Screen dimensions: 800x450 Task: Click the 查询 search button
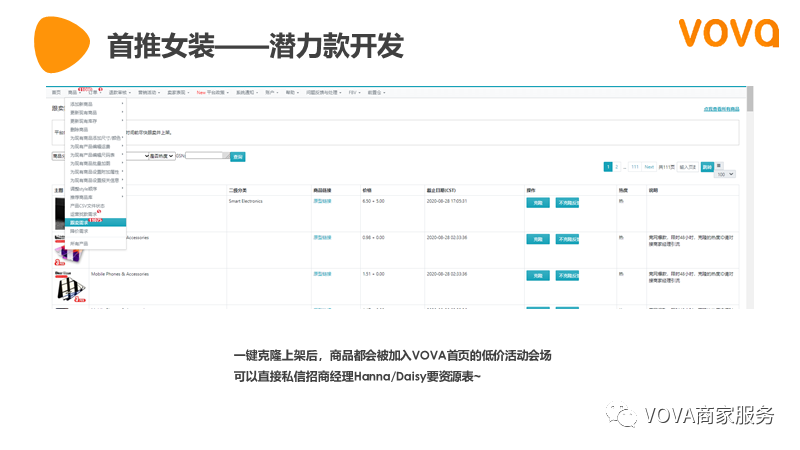click(x=237, y=156)
